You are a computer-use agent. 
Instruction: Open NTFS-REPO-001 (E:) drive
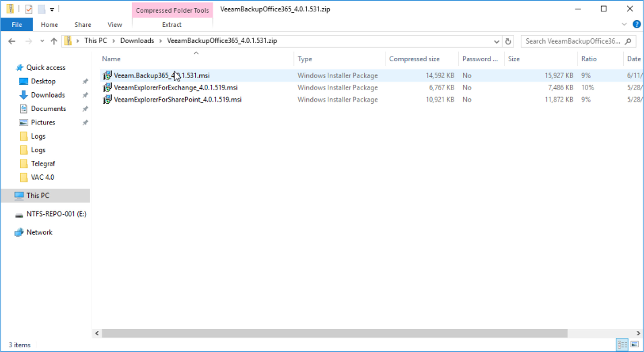57,214
